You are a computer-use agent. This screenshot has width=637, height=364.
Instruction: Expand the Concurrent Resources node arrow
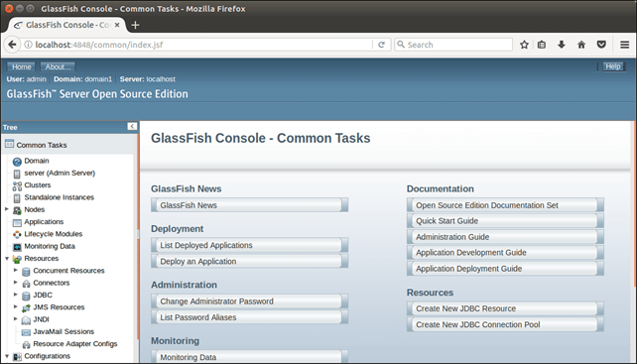pyautogui.click(x=16, y=270)
